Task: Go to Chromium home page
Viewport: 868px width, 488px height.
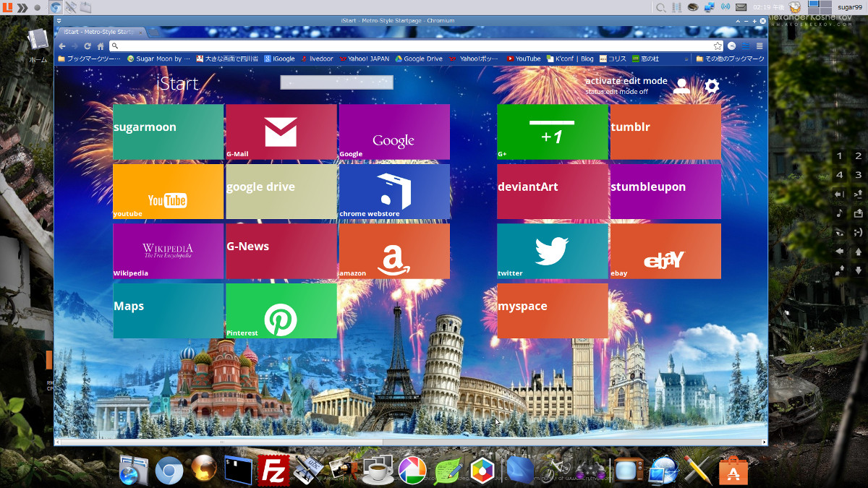Action: coord(101,46)
